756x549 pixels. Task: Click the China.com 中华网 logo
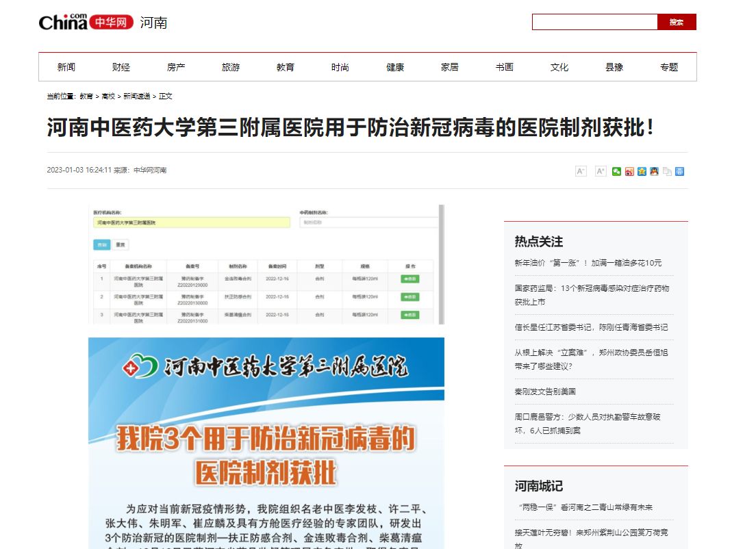(x=86, y=23)
